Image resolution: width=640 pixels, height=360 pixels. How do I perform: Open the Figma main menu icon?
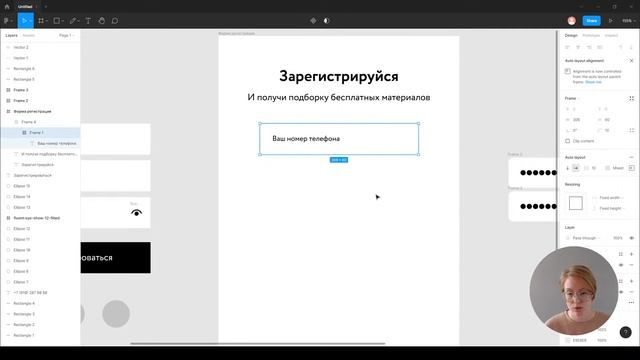pyautogui.click(x=7, y=20)
